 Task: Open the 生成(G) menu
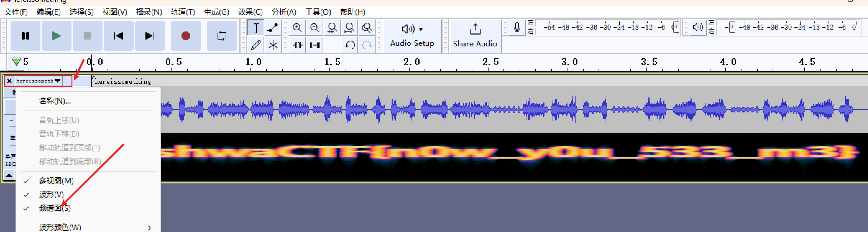(x=216, y=12)
